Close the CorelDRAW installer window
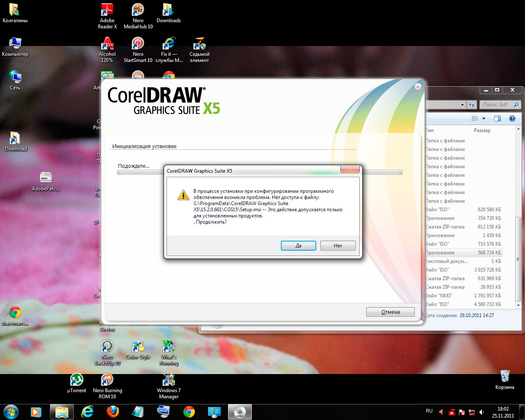 point(418,87)
